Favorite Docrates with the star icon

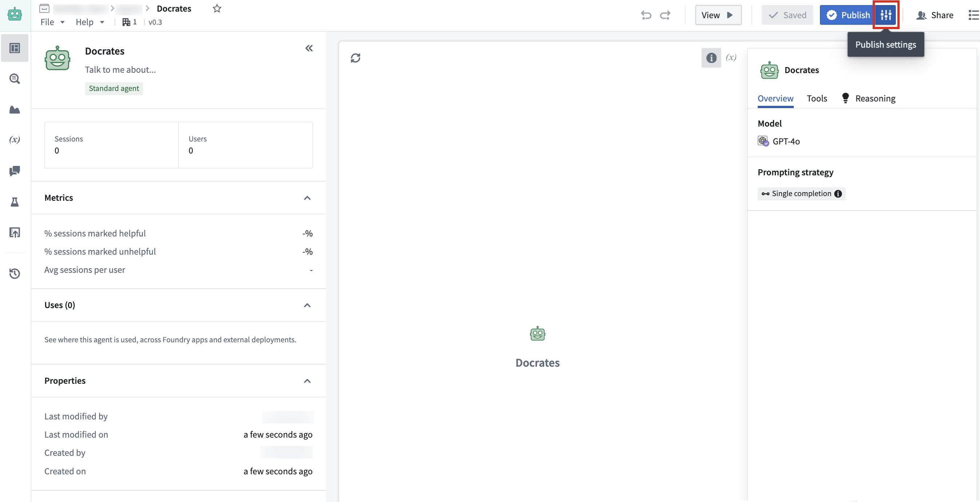coord(217,8)
